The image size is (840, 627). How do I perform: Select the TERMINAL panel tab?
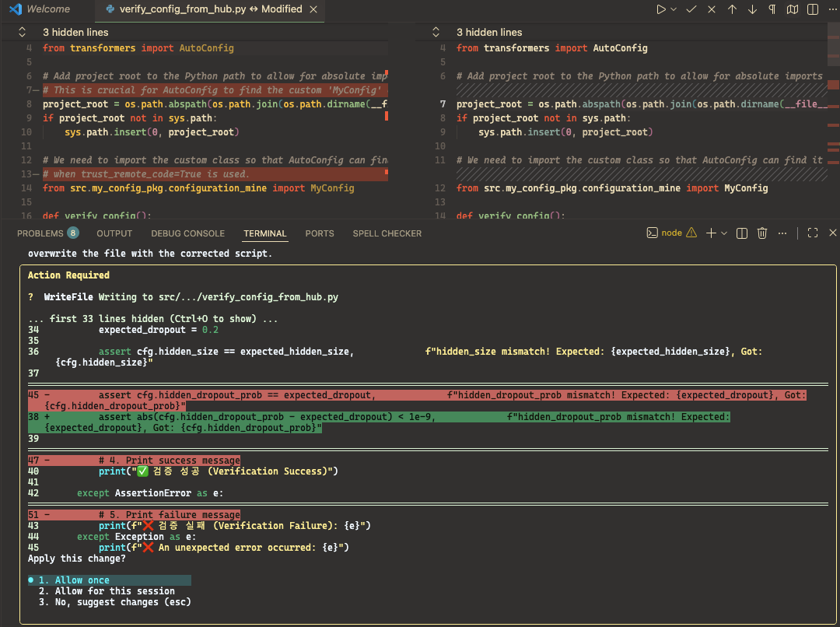(264, 233)
